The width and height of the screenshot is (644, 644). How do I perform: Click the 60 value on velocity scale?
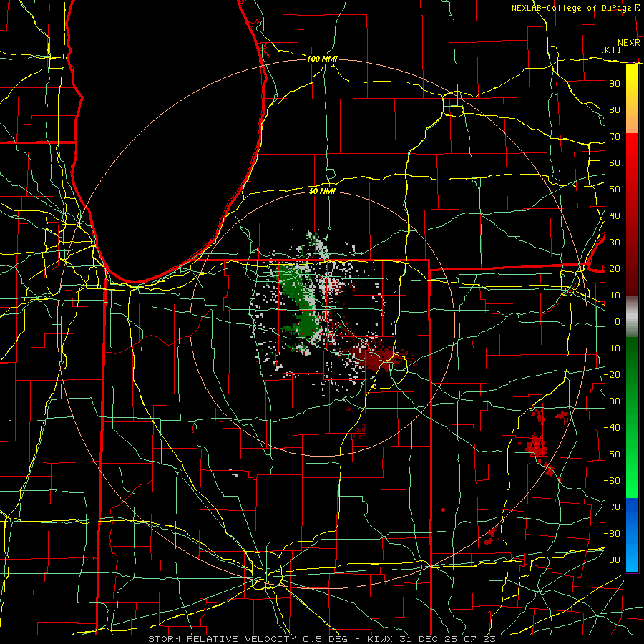[615, 162]
